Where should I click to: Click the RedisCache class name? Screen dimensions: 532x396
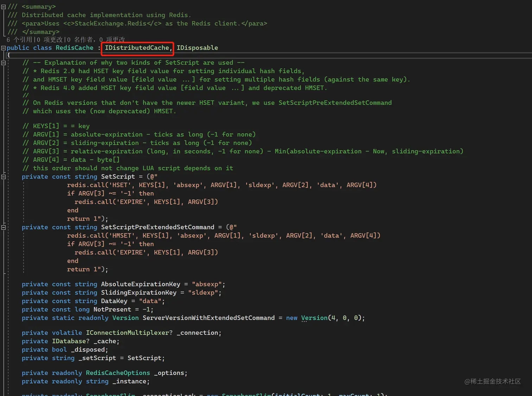tap(75, 48)
